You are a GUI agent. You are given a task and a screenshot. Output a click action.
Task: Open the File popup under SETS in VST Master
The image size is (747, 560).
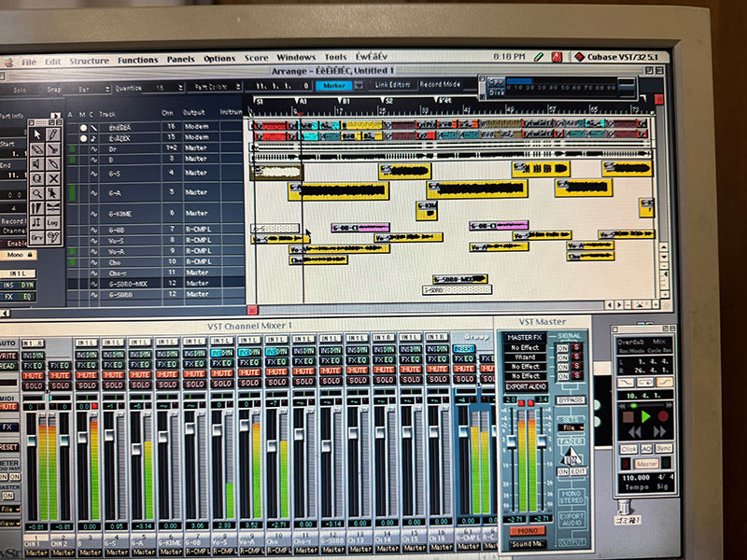pyautogui.click(x=571, y=428)
